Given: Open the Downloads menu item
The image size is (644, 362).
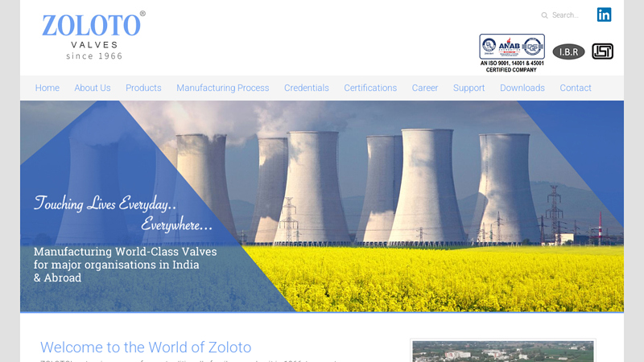Looking at the screenshot, I should click(x=522, y=88).
